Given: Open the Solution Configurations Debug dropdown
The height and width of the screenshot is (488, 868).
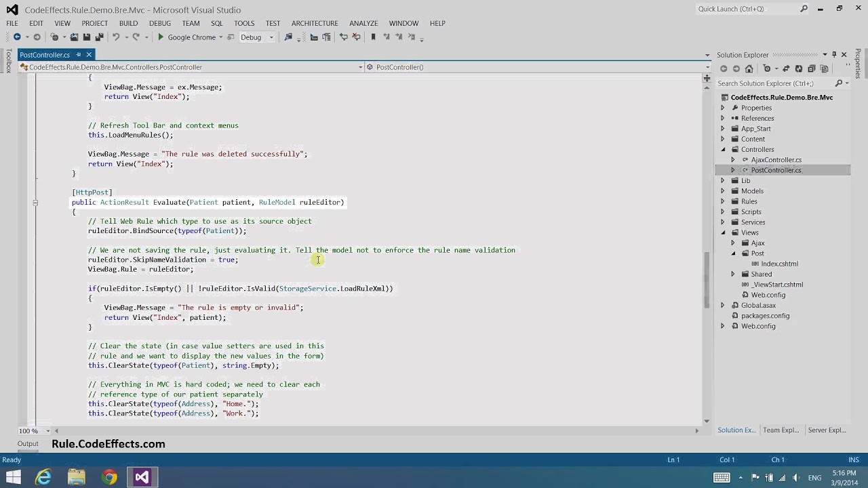Looking at the screenshot, I should point(271,37).
